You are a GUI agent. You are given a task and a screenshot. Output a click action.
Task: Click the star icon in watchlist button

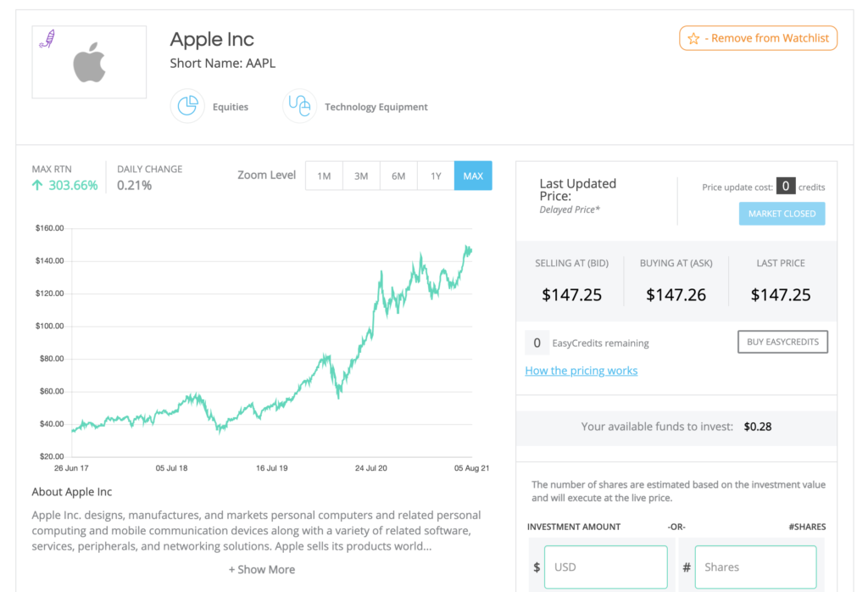(693, 39)
